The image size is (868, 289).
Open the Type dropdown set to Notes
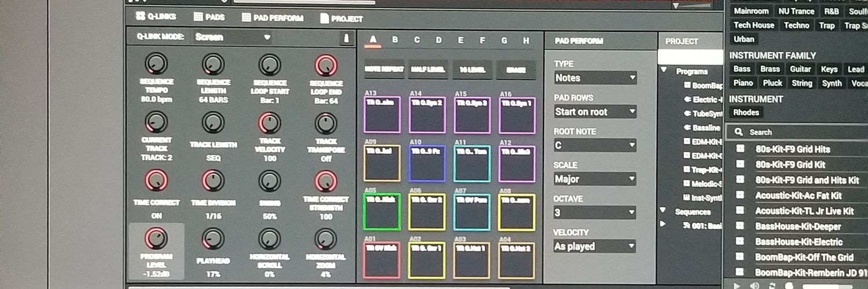(595, 77)
